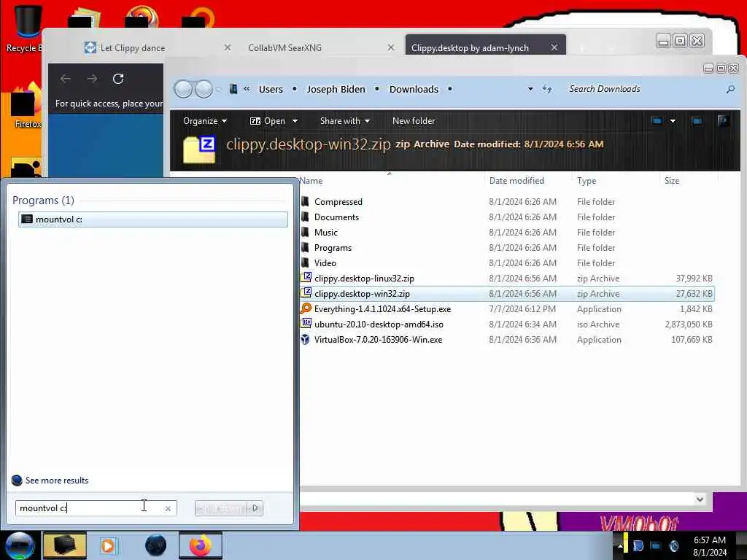Click the computer icon in address bar
747x560 pixels.
233,89
